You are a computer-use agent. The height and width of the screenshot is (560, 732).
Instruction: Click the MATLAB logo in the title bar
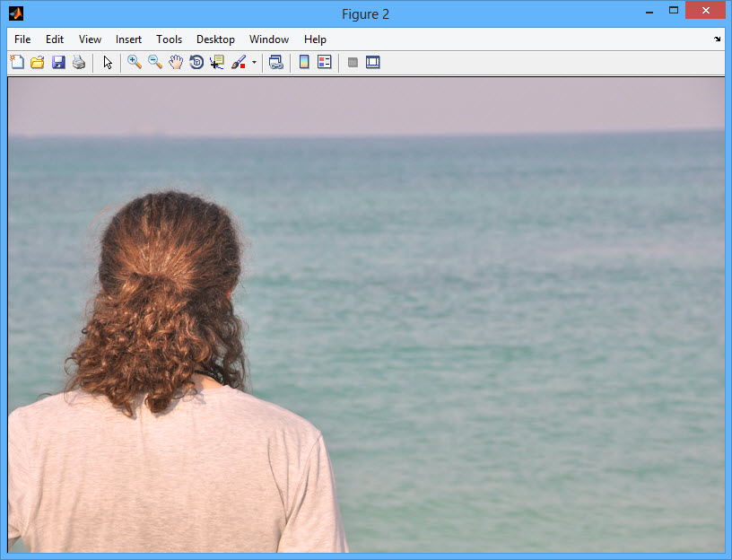click(16, 13)
